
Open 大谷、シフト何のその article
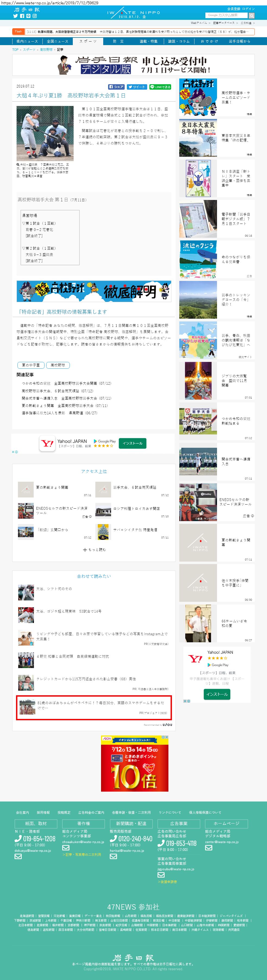54,588
